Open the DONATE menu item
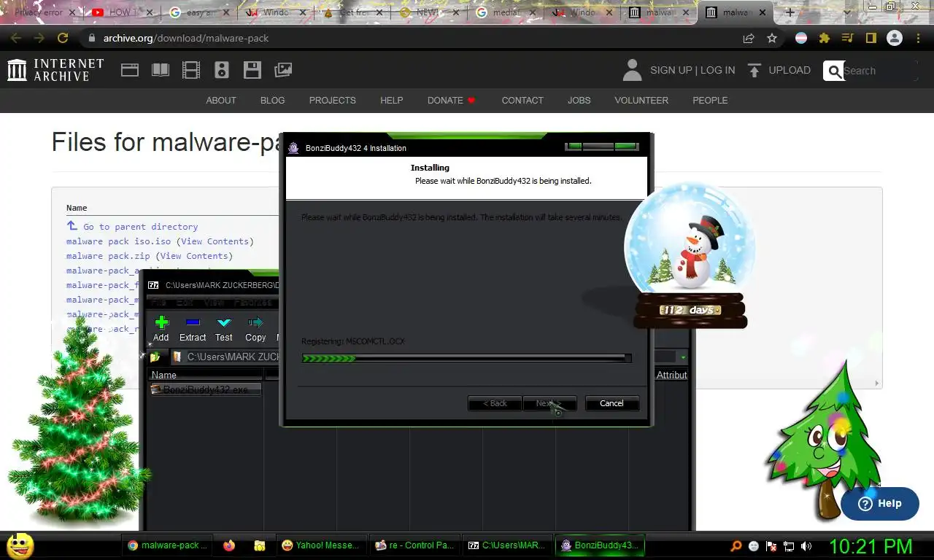The width and height of the screenshot is (934, 560). pos(452,100)
